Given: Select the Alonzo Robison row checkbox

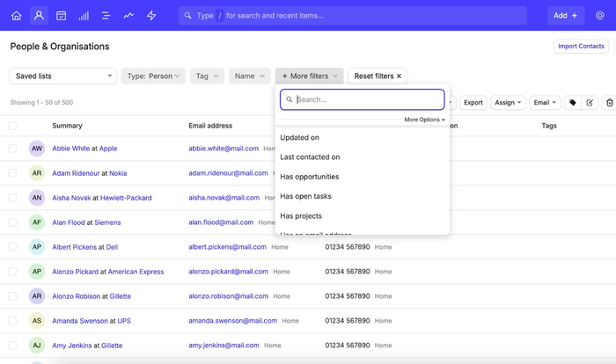Looking at the screenshot, I should [12, 296].
